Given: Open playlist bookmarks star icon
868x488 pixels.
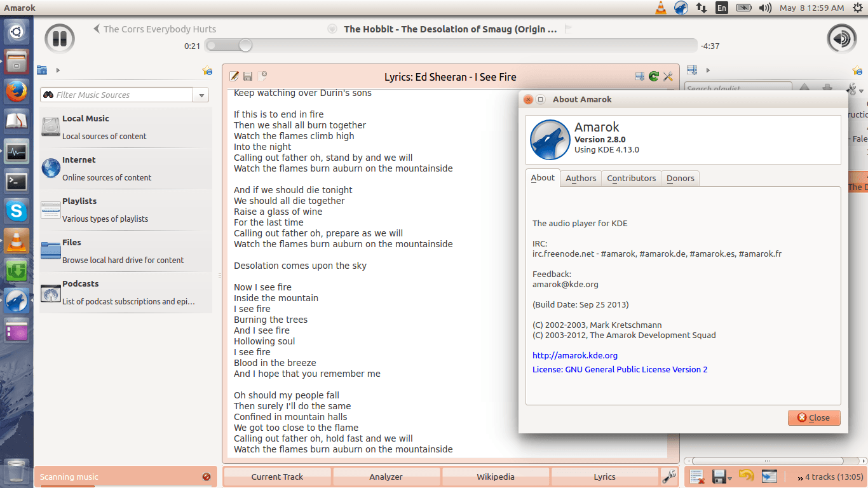Looking at the screenshot, I should tap(858, 71).
